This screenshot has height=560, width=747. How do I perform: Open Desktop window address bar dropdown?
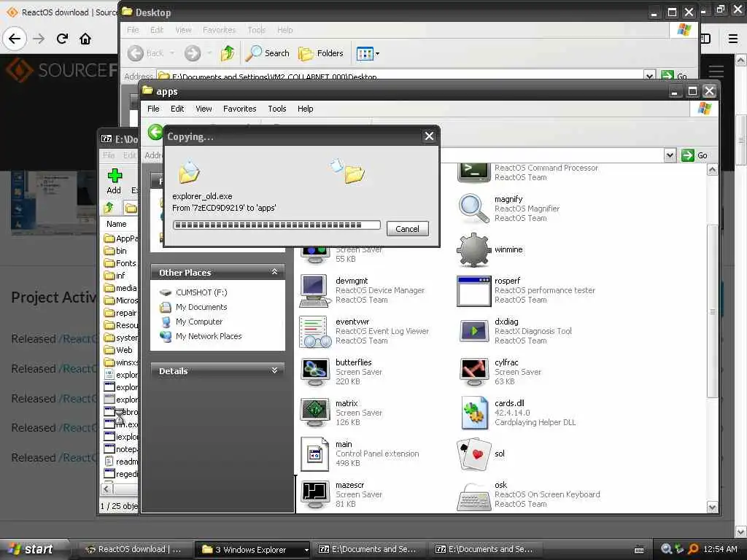[x=649, y=76]
